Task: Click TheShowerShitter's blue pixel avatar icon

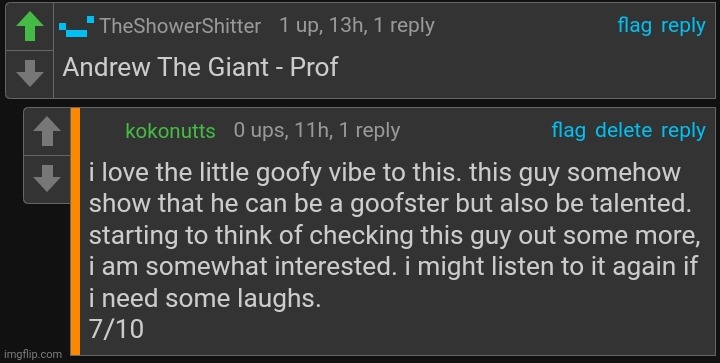Action: click(x=77, y=27)
